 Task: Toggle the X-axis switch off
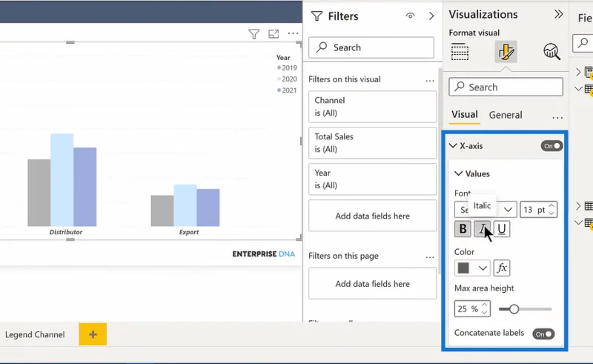pyautogui.click(x=551, y=146)
